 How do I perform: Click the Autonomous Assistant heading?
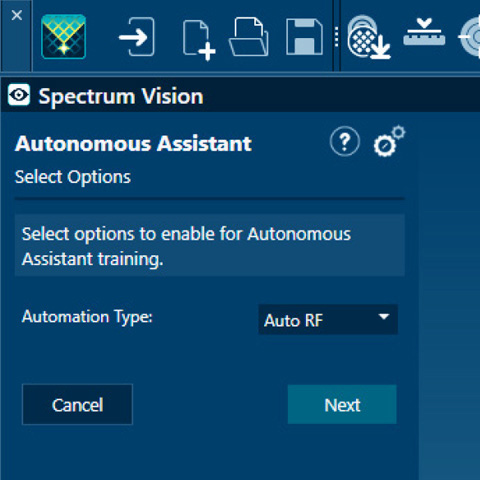tap(133, 144)
